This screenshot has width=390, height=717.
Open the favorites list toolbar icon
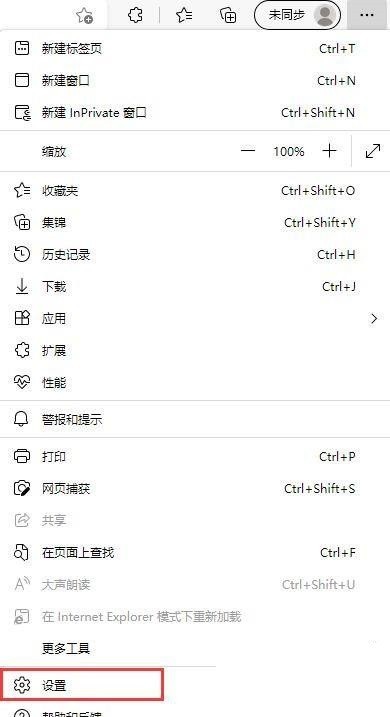184,15
